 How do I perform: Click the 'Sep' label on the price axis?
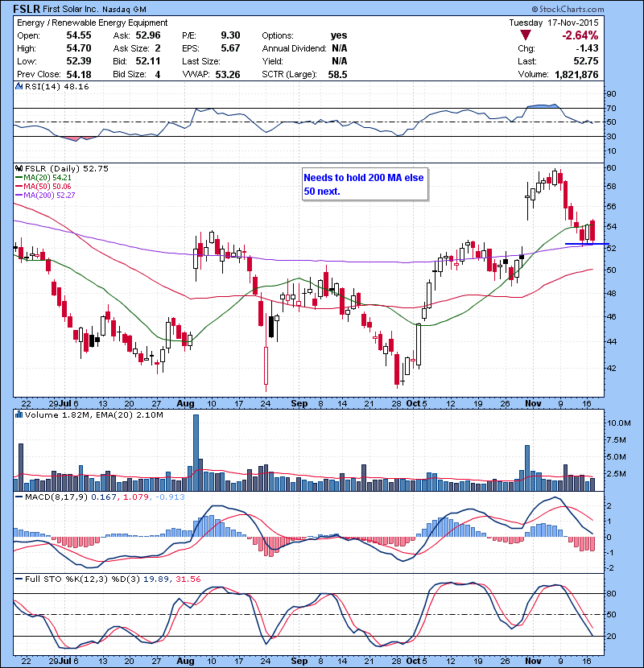[299, 403]
